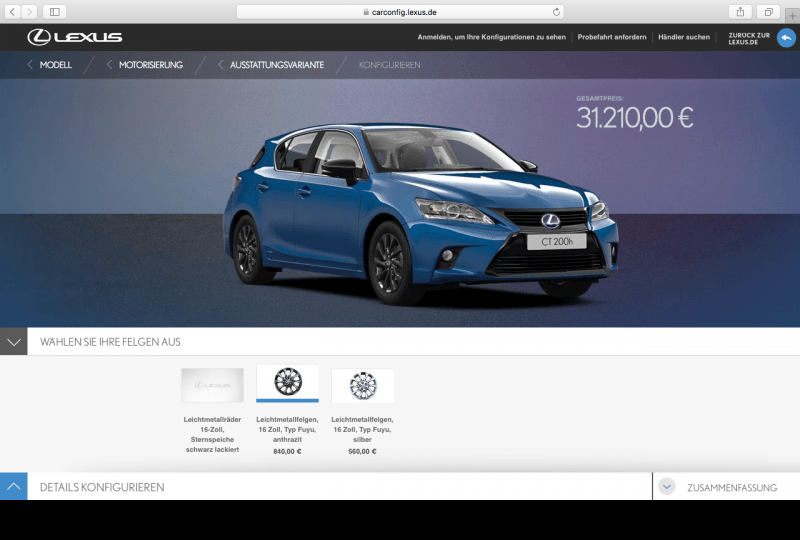
Task: Click the blue CT 200h car image
Action: tap(420, 214)
